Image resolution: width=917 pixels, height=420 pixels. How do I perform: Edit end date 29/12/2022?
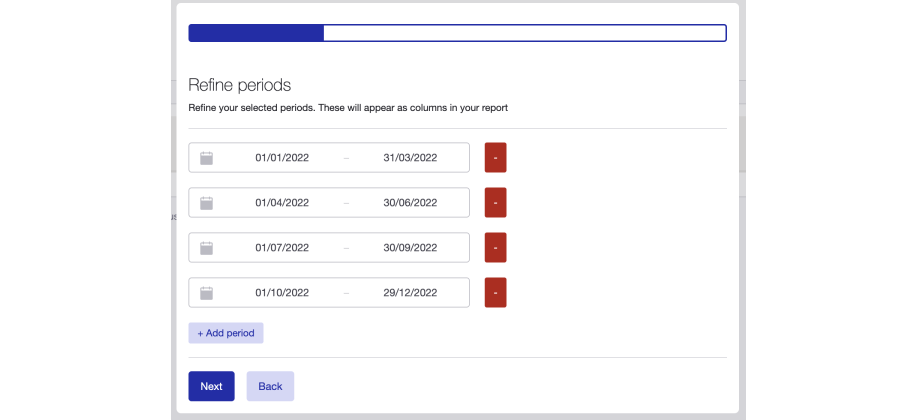tap(410, 293)
